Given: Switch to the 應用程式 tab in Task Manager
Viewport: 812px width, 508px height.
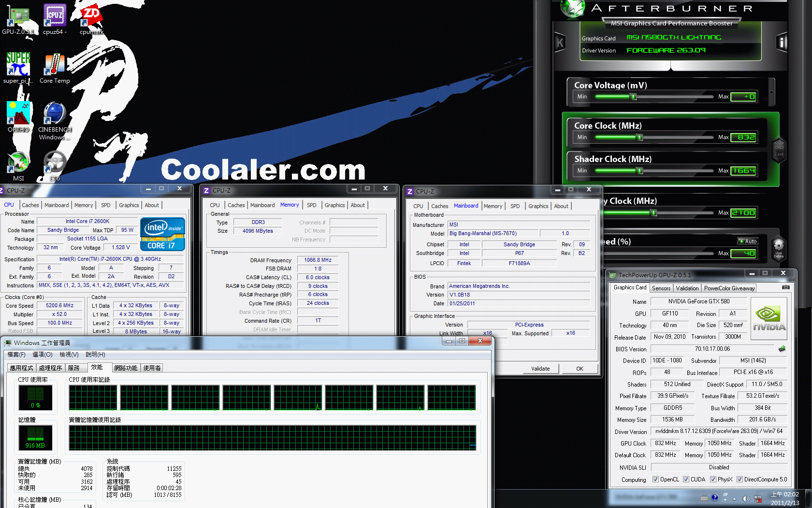Looking at the screenshot, I should [22, 368].
